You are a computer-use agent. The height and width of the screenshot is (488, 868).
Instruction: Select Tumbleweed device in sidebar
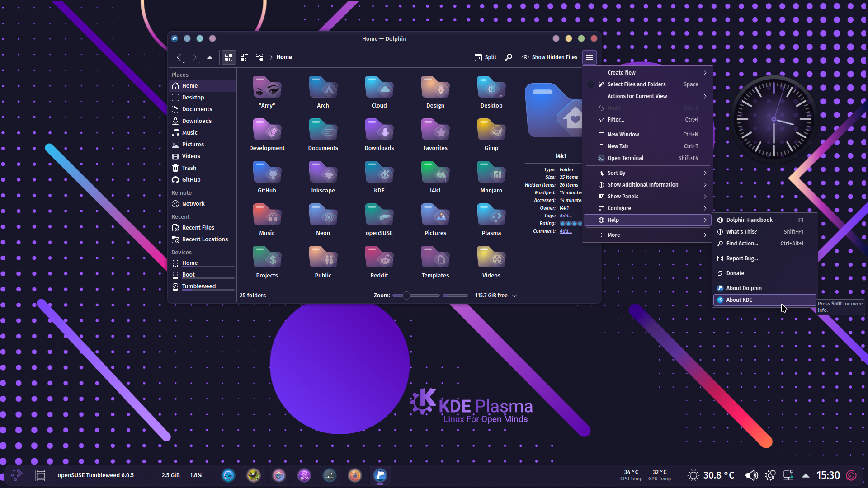[x=203, y=286]
